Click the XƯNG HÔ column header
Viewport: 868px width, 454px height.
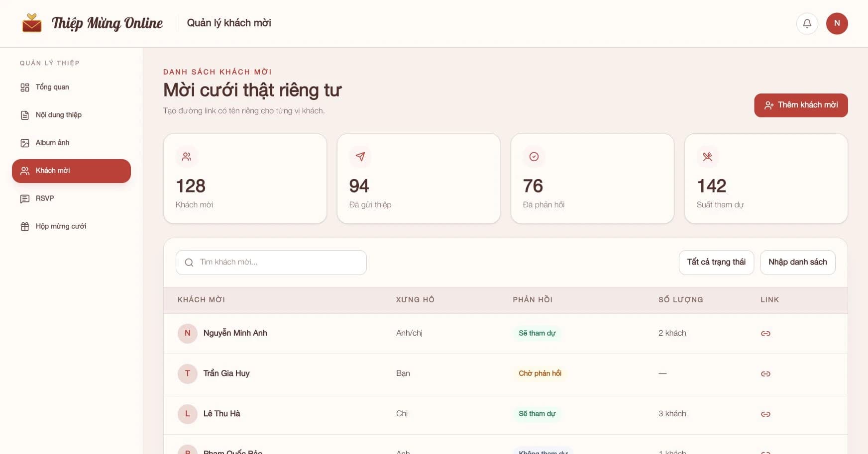415,300
